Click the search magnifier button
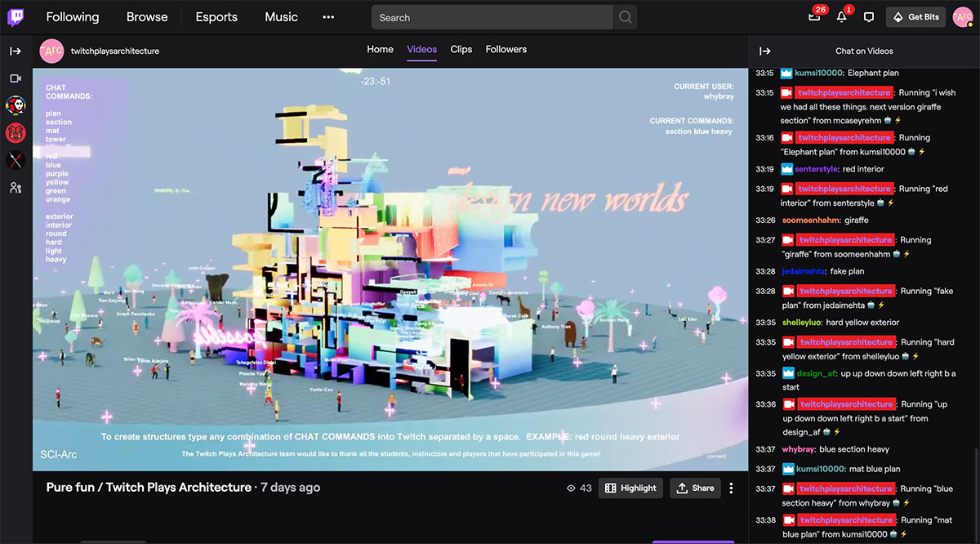Screen dimensions: 980x544 pyautogui.click(x=625, y=17)
